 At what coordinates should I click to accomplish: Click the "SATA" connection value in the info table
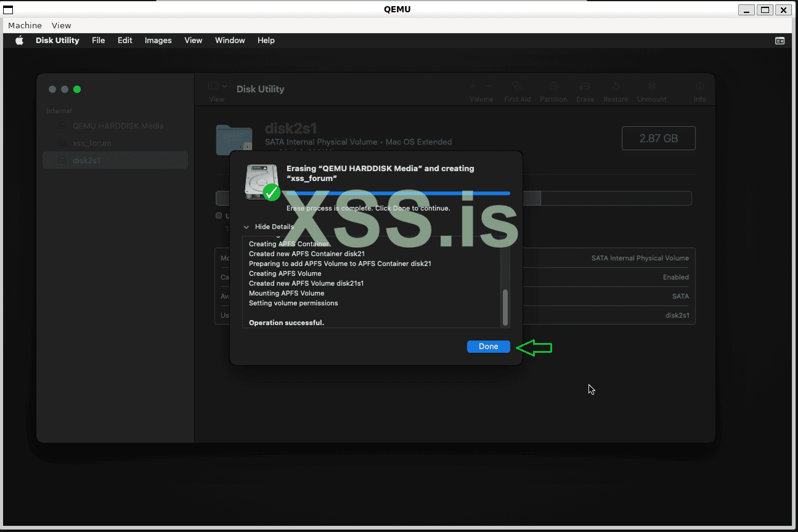tap(681, 297)
